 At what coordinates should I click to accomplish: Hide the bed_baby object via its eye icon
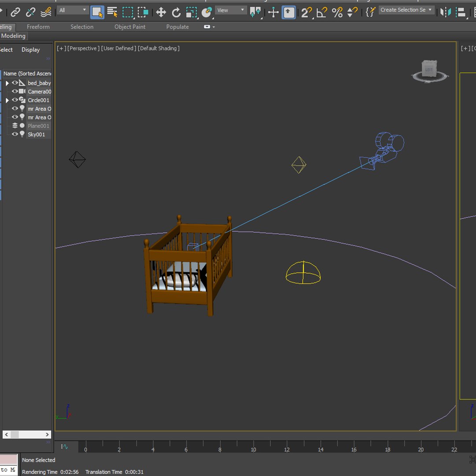tap(15, 82)
